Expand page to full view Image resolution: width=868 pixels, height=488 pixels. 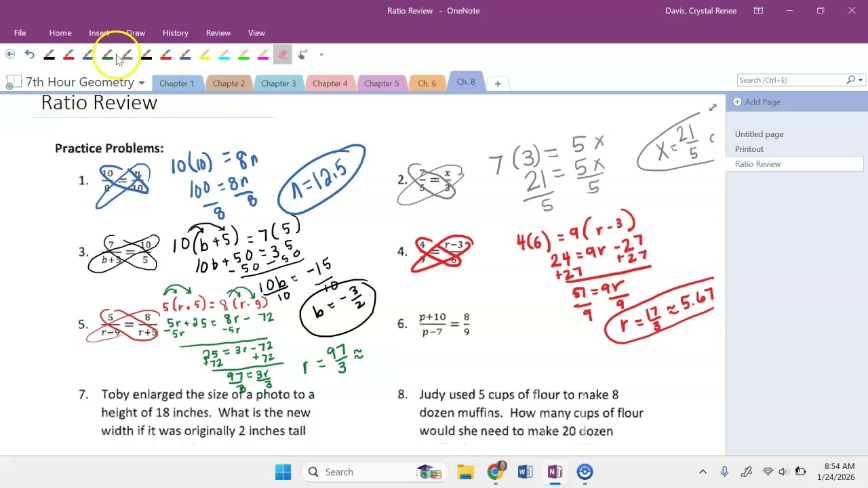pos(713,108)
